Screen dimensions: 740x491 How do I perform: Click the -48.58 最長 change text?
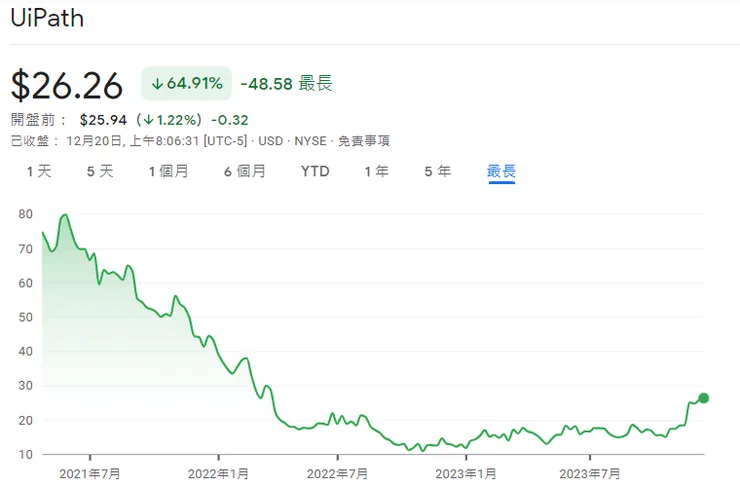click(x=286, y=84)
